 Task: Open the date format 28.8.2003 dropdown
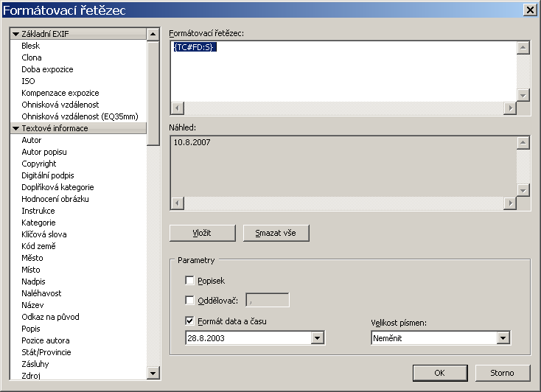[318, 338]
